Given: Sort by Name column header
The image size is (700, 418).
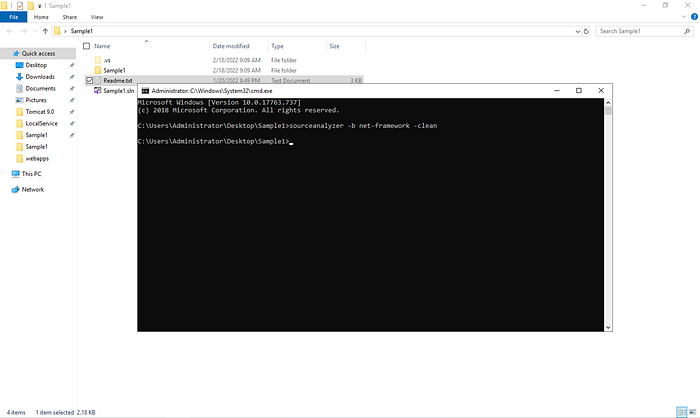Looking at the screenshot, I should 102,46.
